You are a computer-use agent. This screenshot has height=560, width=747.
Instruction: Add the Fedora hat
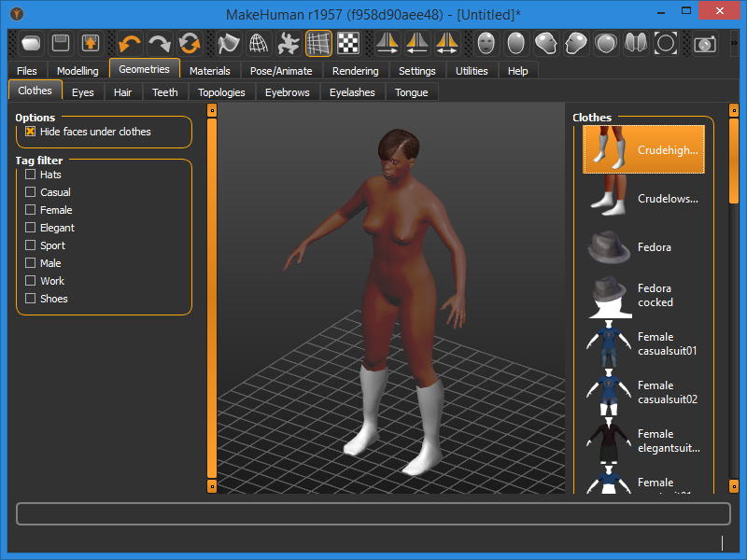click(643, 246)
